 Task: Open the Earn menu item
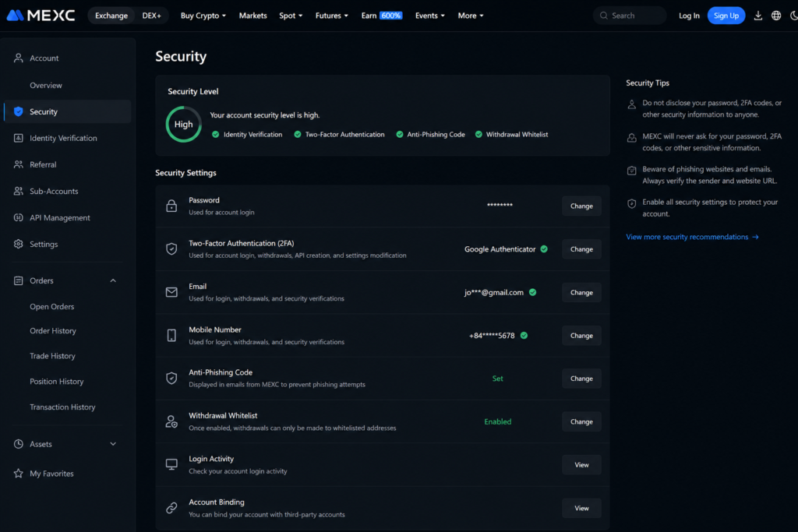[x=369, y=16]
